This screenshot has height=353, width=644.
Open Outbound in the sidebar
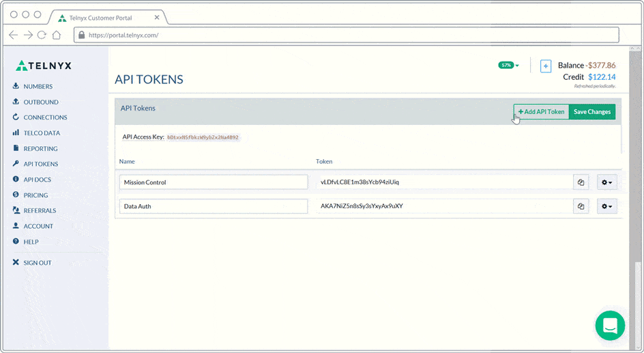(41, 102)
